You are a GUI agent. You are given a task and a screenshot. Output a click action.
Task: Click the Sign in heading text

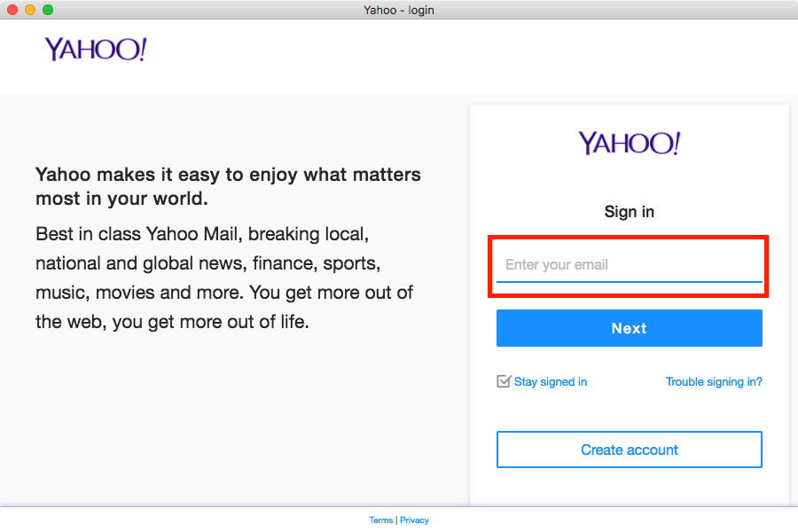[629, 211]
